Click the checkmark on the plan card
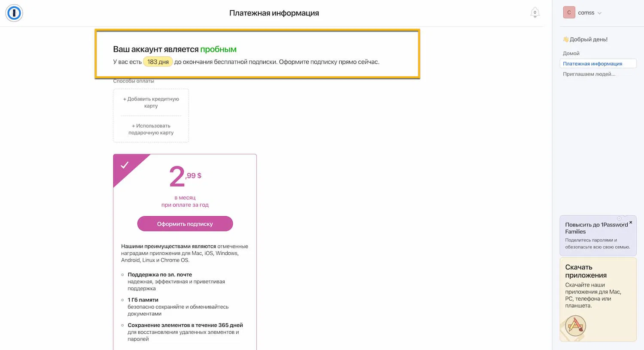644x350 pixels. tap(125, 165)
